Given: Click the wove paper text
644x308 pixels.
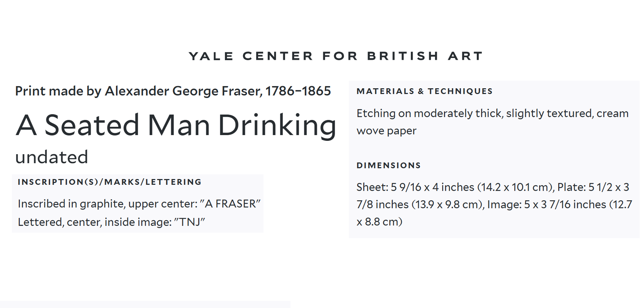Looking at the screenshot, I should pyautogui.click(x=386, y=131).
